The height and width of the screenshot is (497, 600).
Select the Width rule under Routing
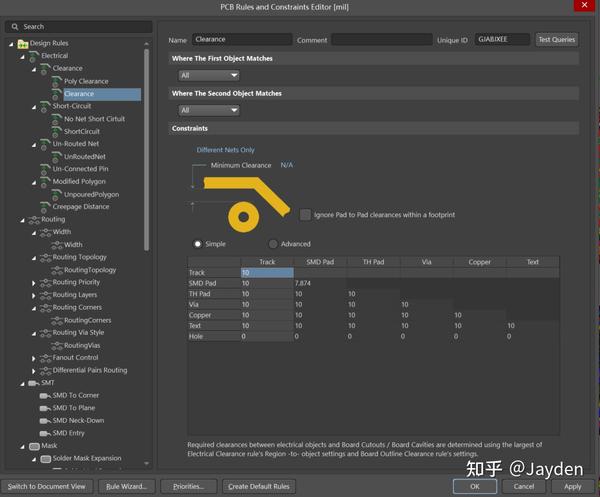pyautogui.click(x=73, y=244)
